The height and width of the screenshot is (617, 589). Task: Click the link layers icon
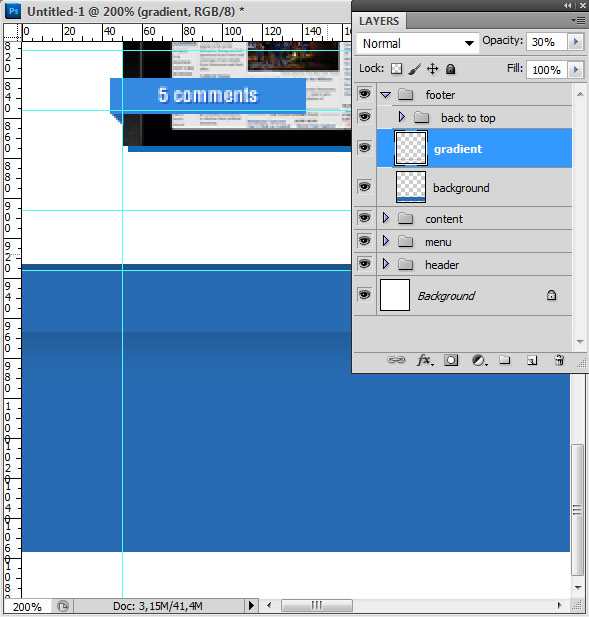pyautogui.click(x=396, y=360)
